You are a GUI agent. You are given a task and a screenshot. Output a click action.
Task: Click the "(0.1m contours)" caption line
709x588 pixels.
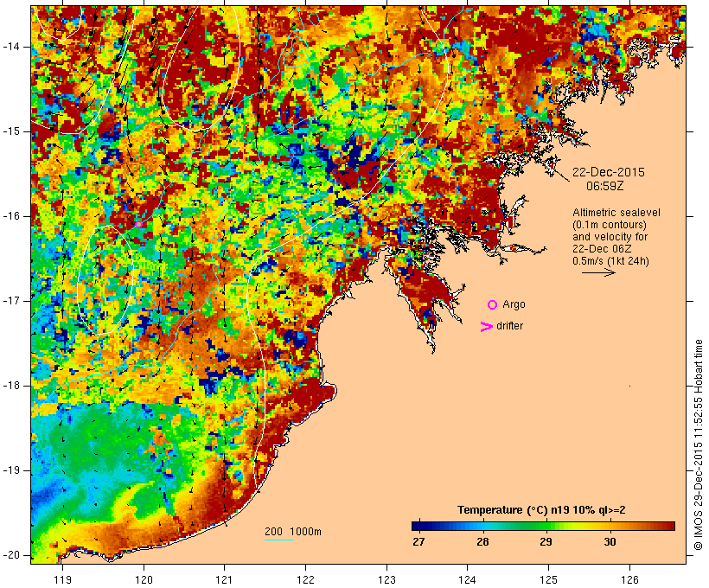click(610, 225)
